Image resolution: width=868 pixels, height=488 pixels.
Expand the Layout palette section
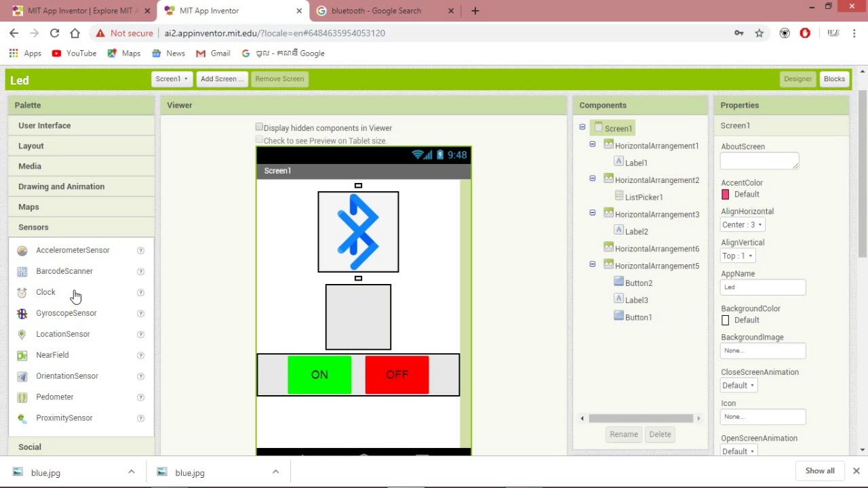point(81,146)
